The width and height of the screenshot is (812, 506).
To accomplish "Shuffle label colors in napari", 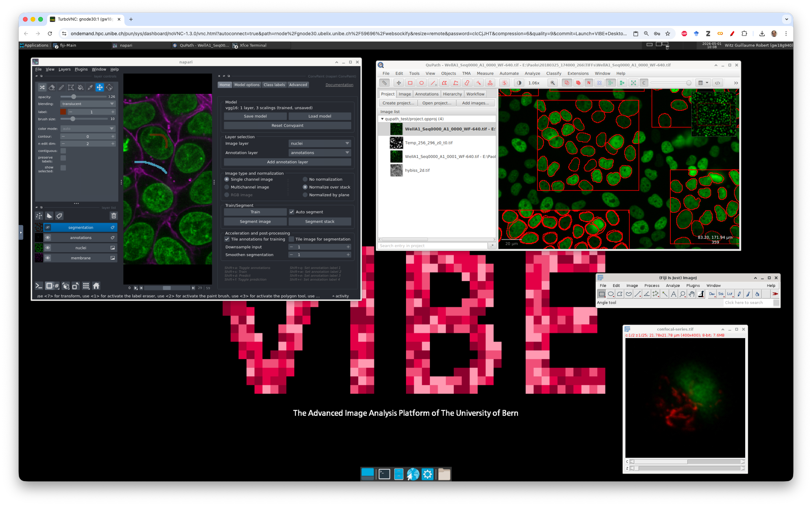I will click(x=42, y=87).
